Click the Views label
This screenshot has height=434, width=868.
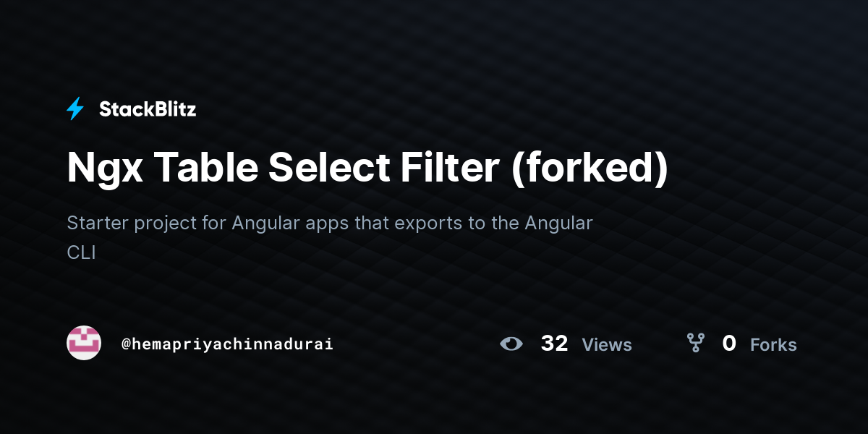[607, 345]
